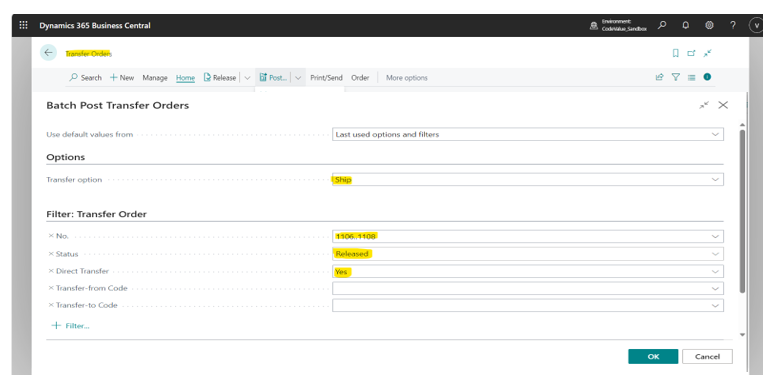This screenshot has height=377, width=766.
Task: Click the Search action
Action: [85, 78]
